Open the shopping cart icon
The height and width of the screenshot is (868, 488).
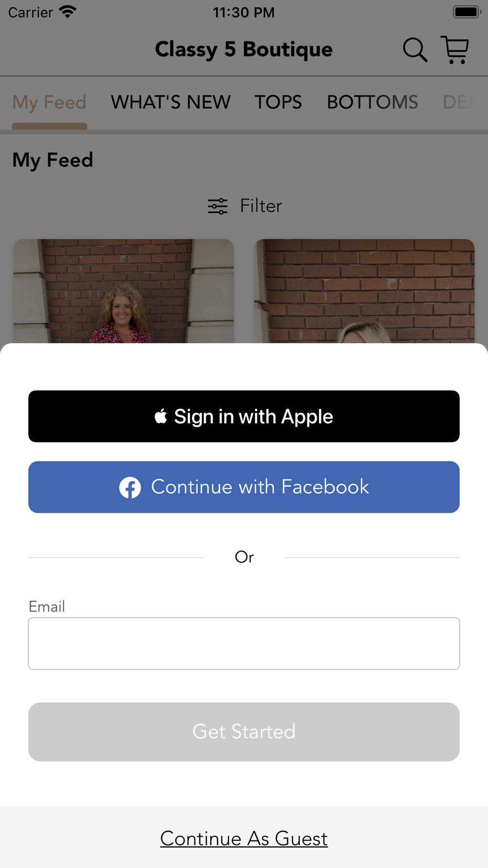pos(455,50)
